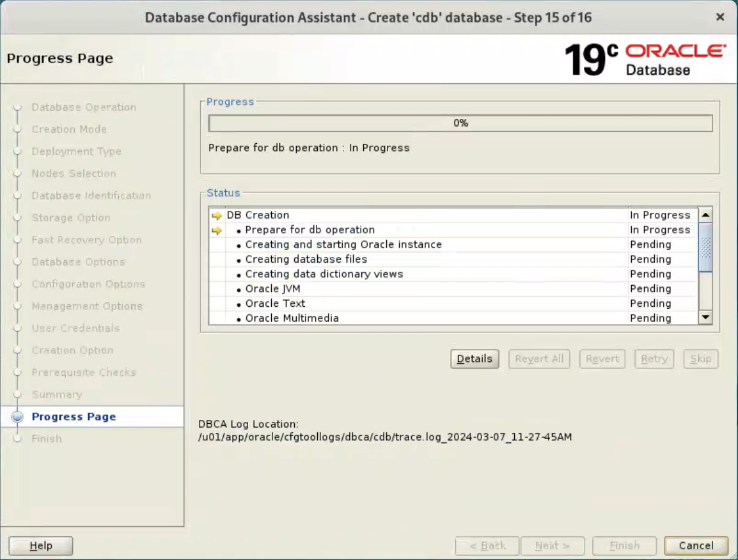Click the status list scroll up arrow
Viewport: 738px width, 560px height.
705,215
